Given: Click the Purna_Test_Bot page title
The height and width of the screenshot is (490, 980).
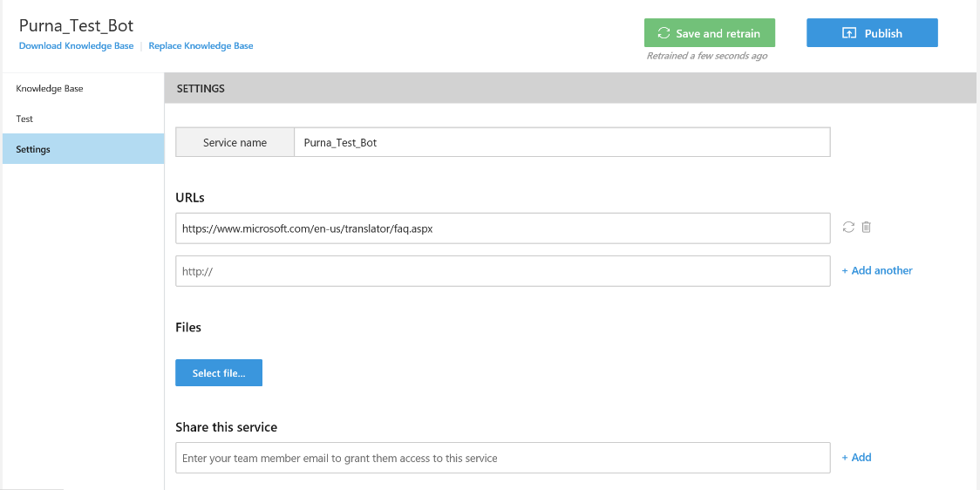Looking at the screenshot, I should pos(77,25).
